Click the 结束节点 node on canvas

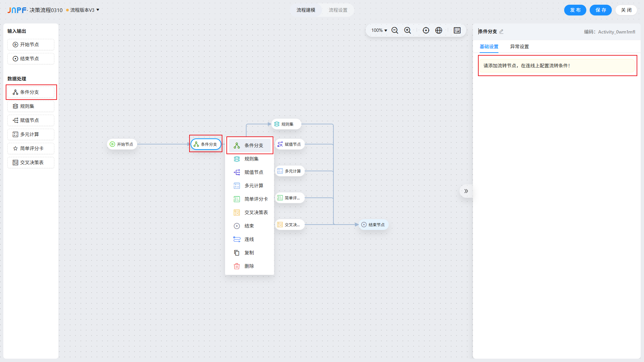[x=374, y=225]
